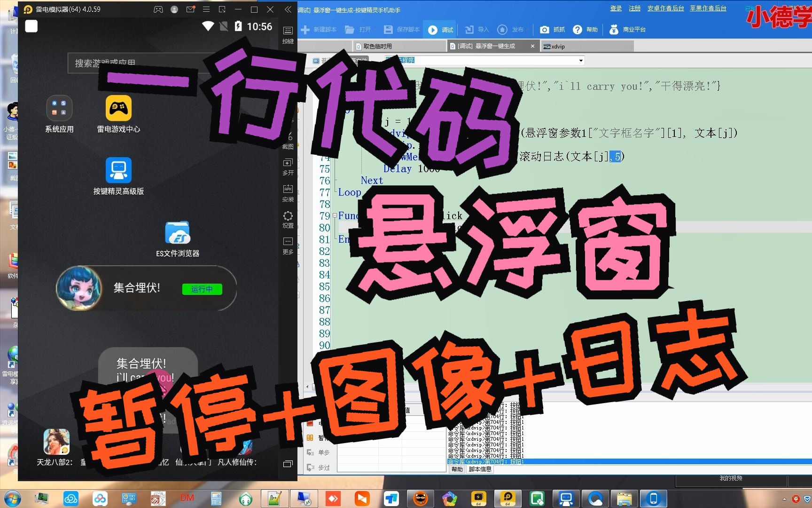The image size is (812, 508).
Task: Open the recent apps icon in LDPlayer sidebar
Action: pos(288,464)
